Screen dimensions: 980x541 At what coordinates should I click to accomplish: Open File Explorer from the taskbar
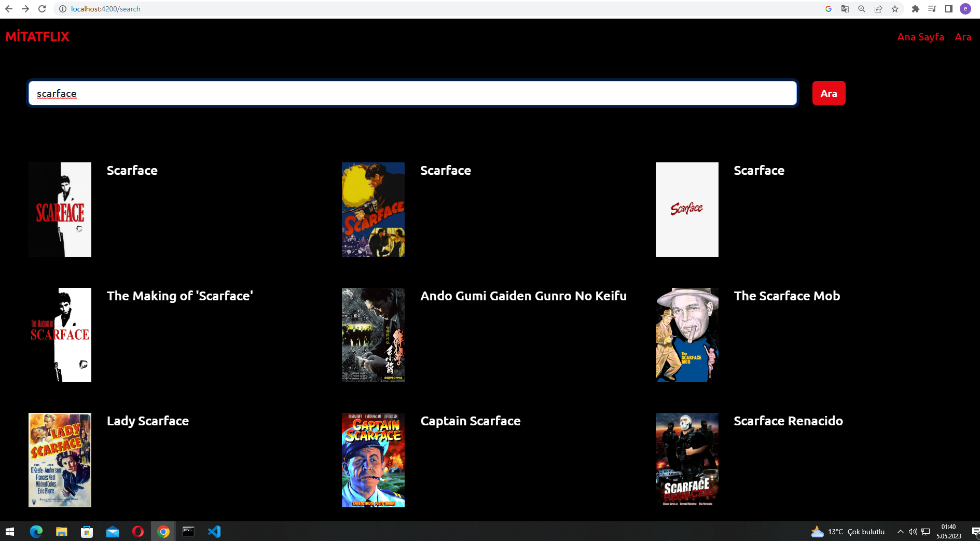pyautogui.click(x=61, y=531)
